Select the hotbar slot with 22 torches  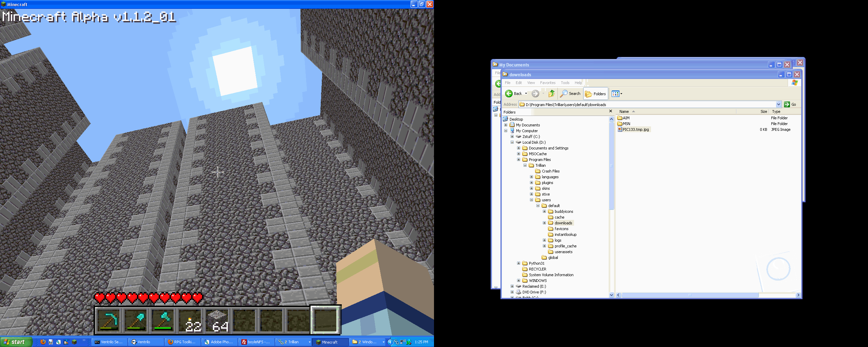point(190,320)
